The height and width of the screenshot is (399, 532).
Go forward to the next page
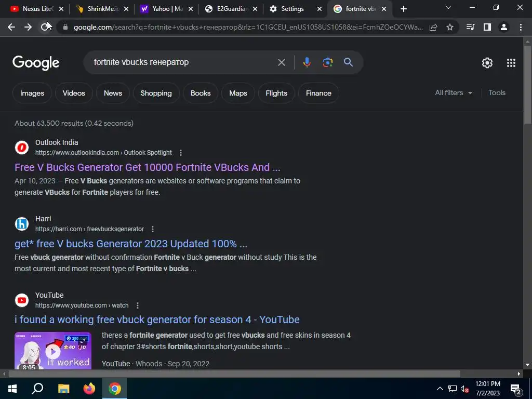click(x=28, y=27)
